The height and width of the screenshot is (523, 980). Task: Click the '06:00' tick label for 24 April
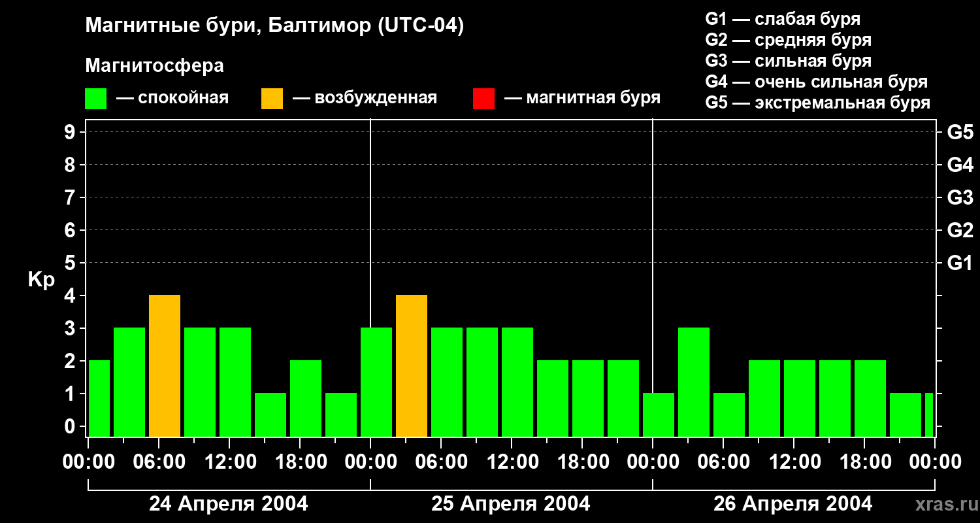(159, 462)
